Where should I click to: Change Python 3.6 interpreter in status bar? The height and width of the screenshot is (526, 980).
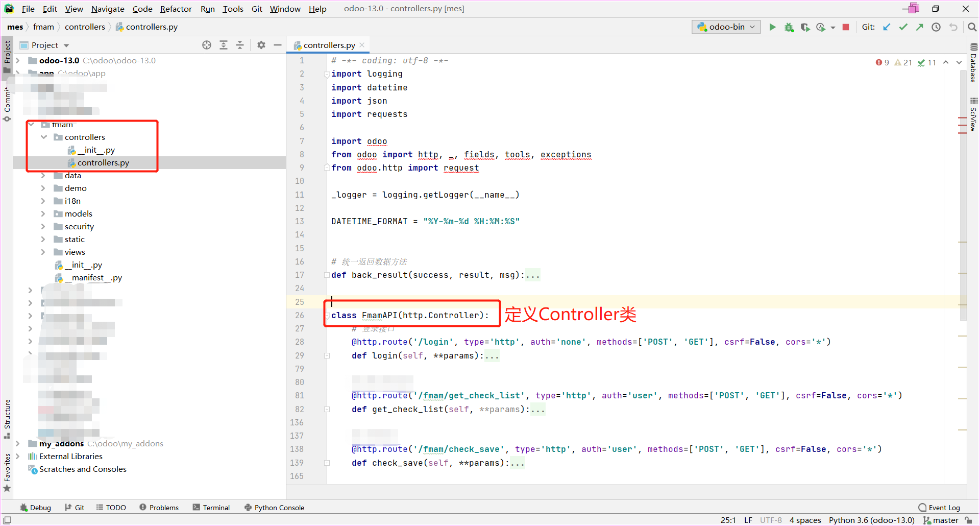871,520
